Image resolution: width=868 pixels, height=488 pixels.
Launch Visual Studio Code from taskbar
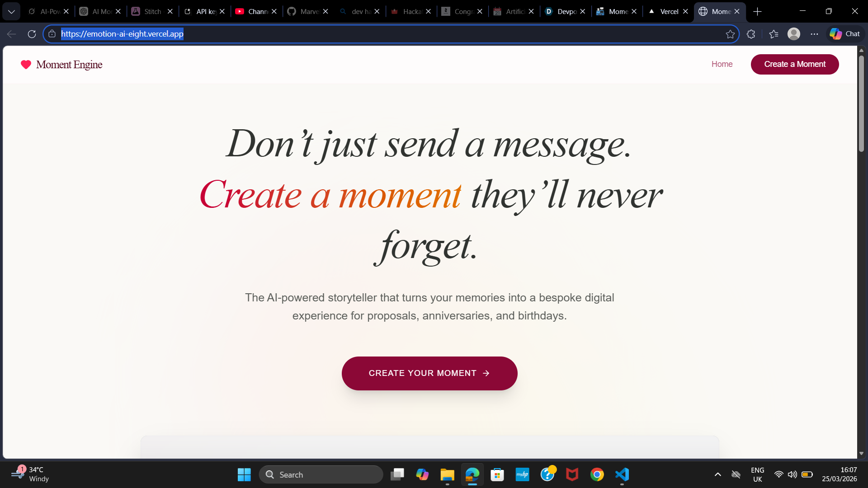[622, 474]
